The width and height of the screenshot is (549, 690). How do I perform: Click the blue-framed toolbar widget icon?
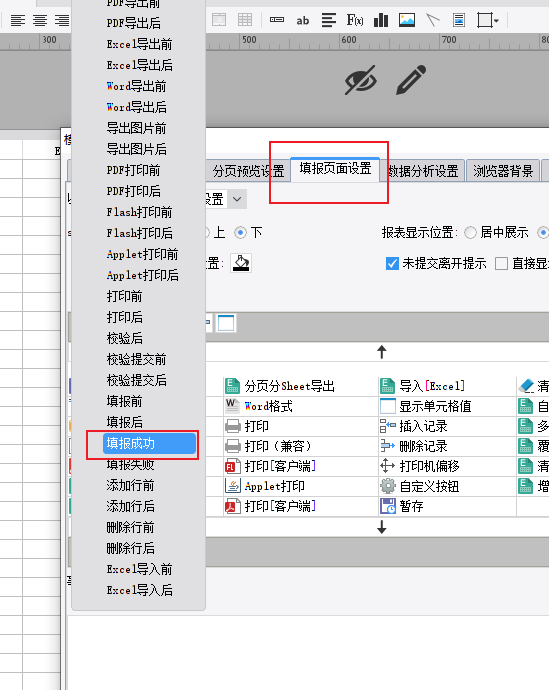point(226,323)
